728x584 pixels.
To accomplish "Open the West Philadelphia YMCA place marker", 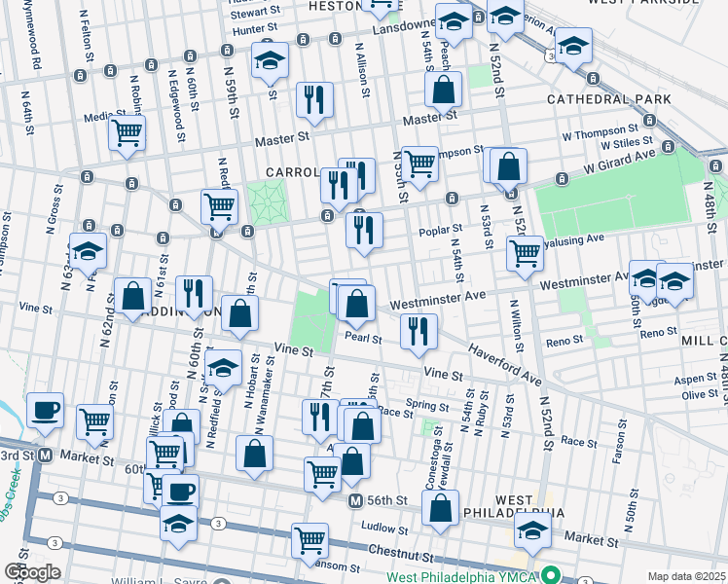I will click(x=553, y=572).
